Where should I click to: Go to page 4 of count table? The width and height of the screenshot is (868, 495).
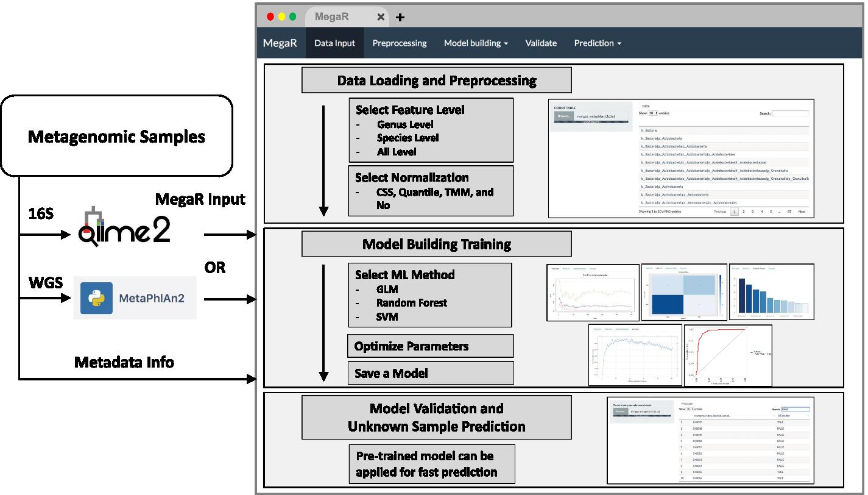pyautogui.click(x=762, y=212)
